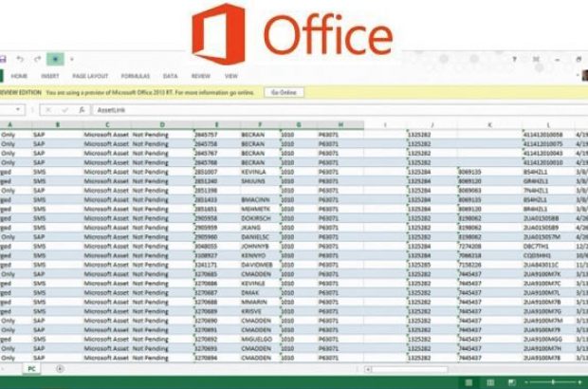This screenshot has height=389, width=588.
Task: Switch to Normal view in status bar
Action: click(x=469, y=382)
